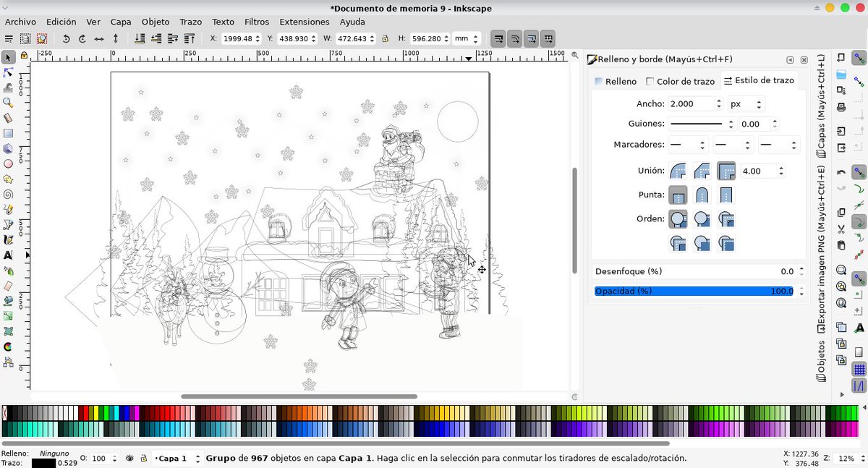
Task: Select the Node editing tool
Action: (8, 72)
